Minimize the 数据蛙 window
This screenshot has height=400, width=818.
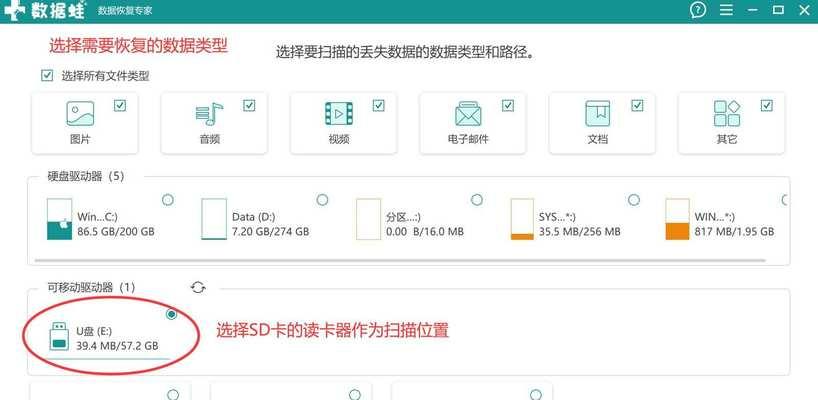click(752, 10)
